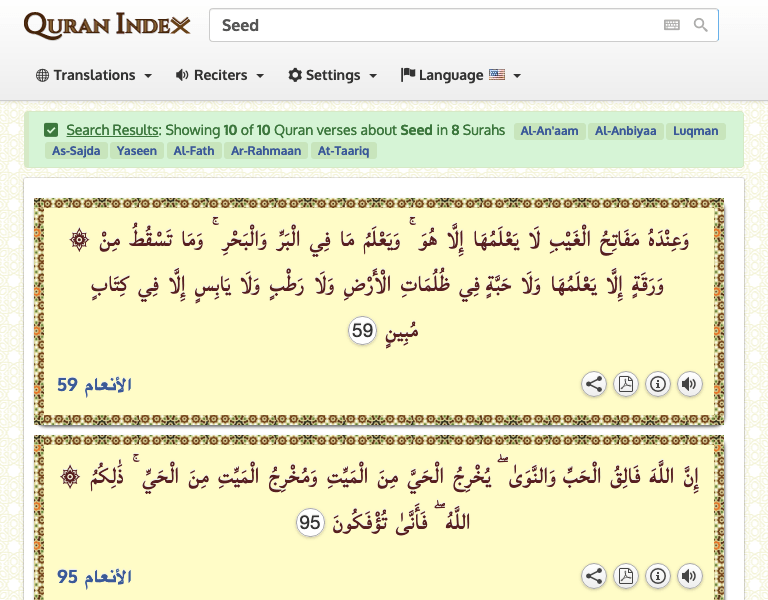Toggle the Search Results green checkbox
Viewport: 768px width, 600px height.
[51, 130]
